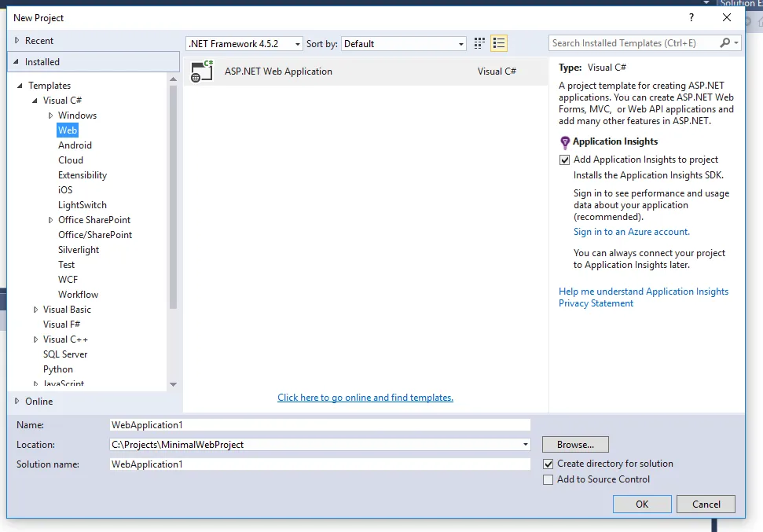Open search options dropdown arrow

pos(736,43)
